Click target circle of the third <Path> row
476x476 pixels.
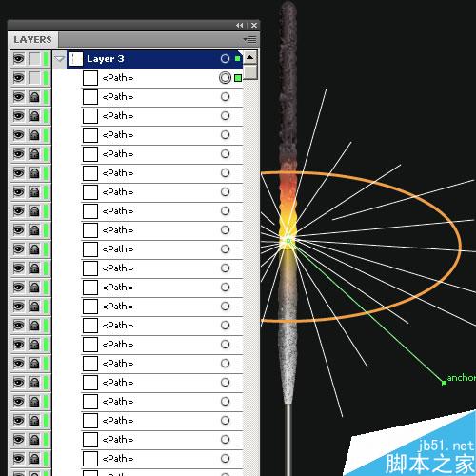click(x=225, y=116)
